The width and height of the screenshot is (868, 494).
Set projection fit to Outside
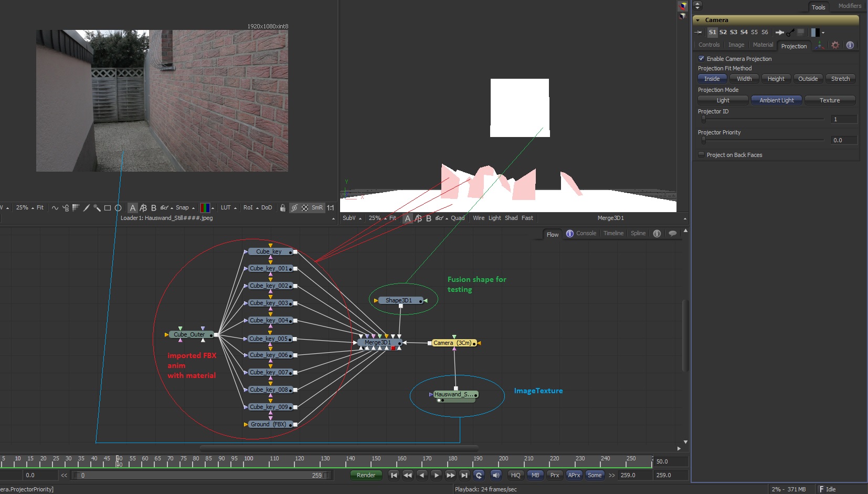(808, 79)
